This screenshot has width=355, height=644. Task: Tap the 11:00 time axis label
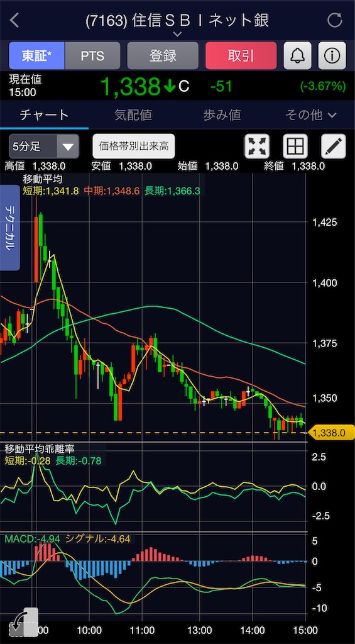tap(141, 629)
